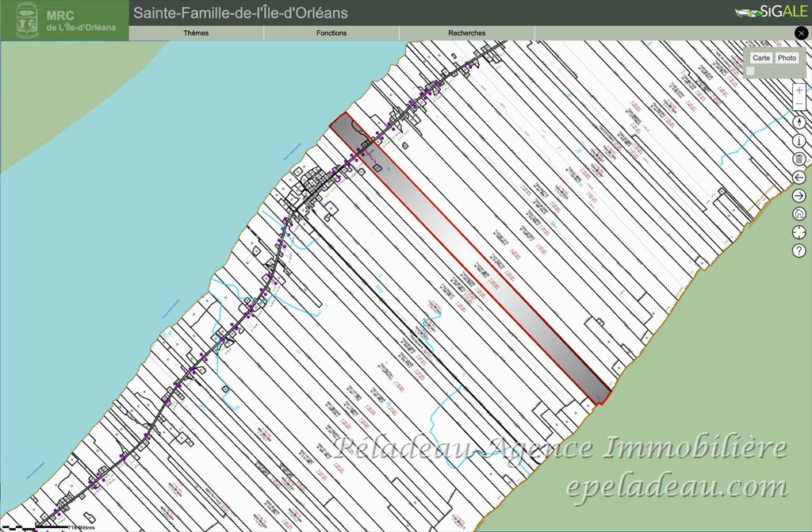This screenshot has width=812, height=532.
Task: Zoom out with the minus button
Action: point(799,105)
